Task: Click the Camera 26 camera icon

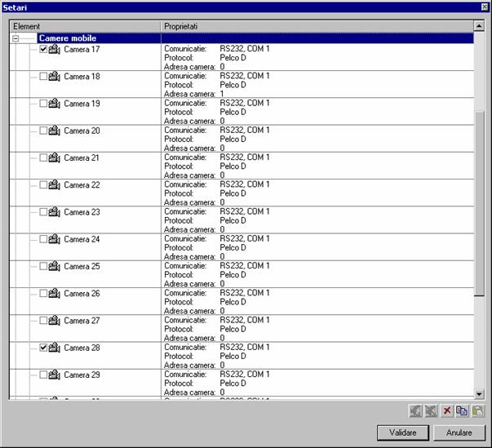Action: click(x=55, y=293)
